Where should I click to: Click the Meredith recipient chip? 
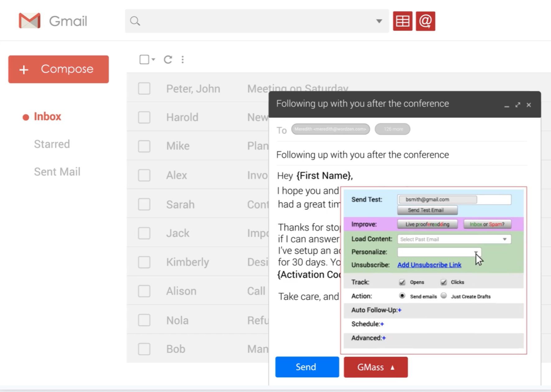point(330,129)
